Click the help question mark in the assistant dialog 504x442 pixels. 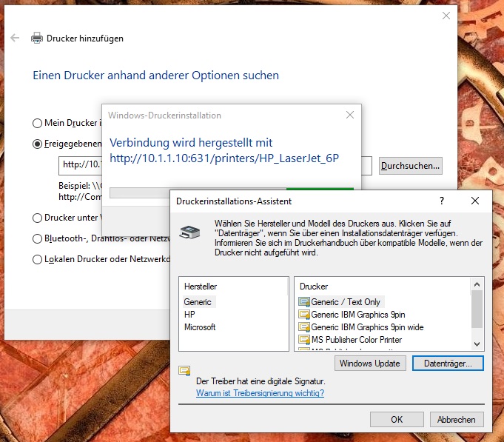tap(442, 201)
